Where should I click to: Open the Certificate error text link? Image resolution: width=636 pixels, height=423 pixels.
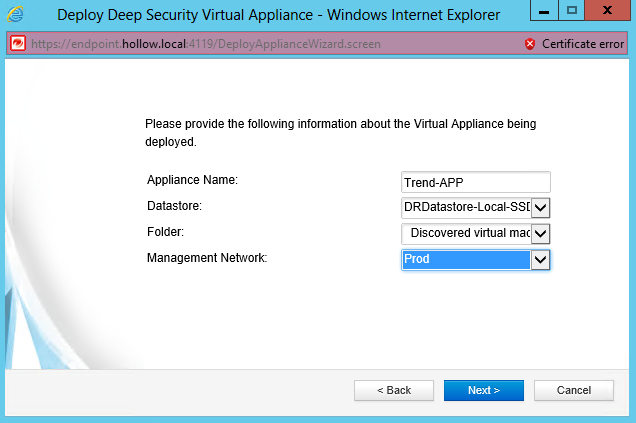(583, 45)
